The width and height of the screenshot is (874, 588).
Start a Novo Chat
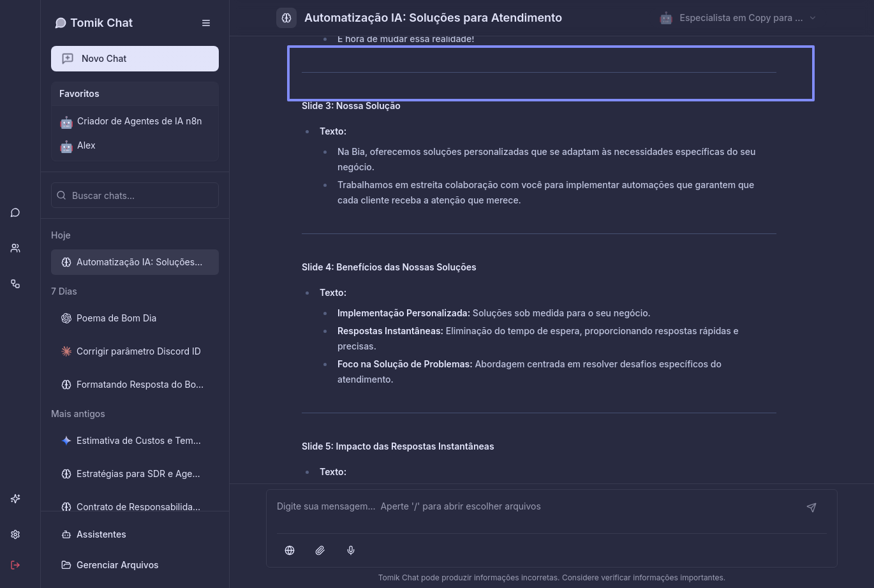click(x=135, y=59)
